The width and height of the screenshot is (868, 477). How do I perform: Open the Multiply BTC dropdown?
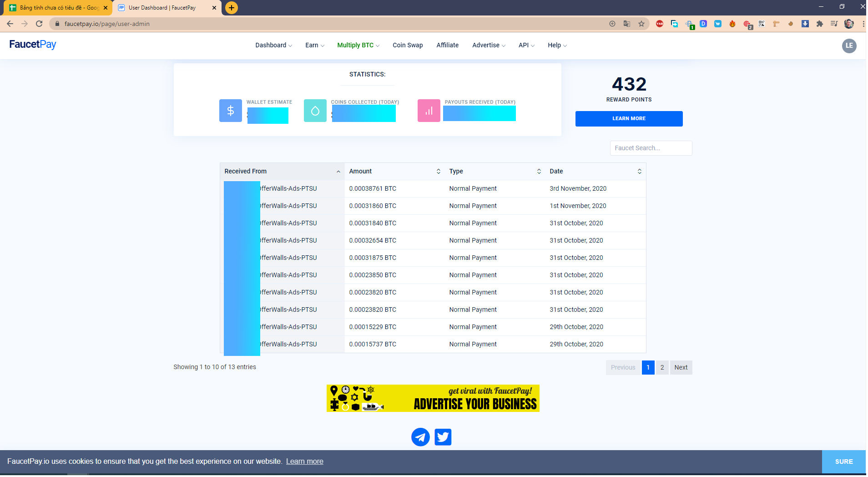(358, 45)
